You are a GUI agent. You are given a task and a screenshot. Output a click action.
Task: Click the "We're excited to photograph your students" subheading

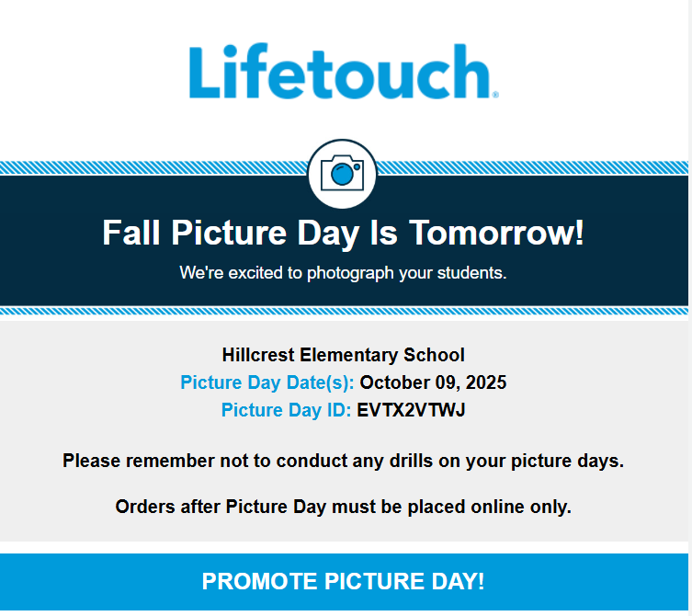(343, 273)
